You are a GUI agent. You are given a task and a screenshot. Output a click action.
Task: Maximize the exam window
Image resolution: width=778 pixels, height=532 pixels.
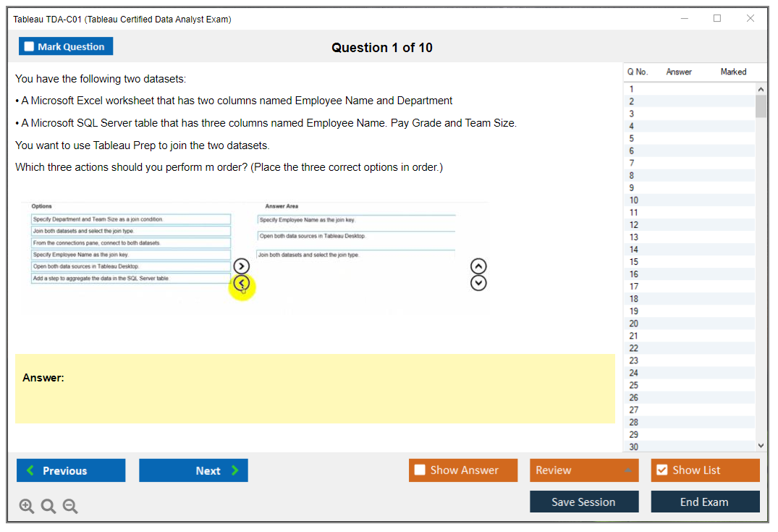(717, 19)
